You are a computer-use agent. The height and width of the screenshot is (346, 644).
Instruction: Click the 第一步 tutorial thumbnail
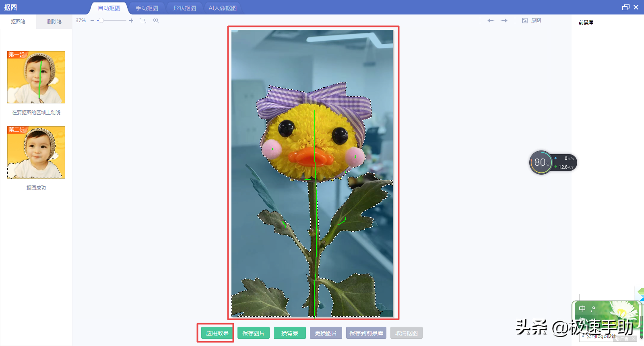coord(36,77)
